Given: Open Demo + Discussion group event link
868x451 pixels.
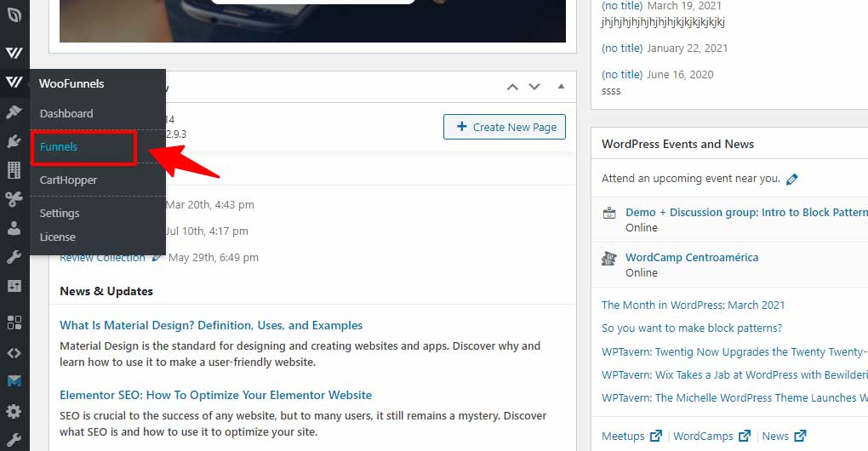Looking at the screenshot, I should (746, 213).
